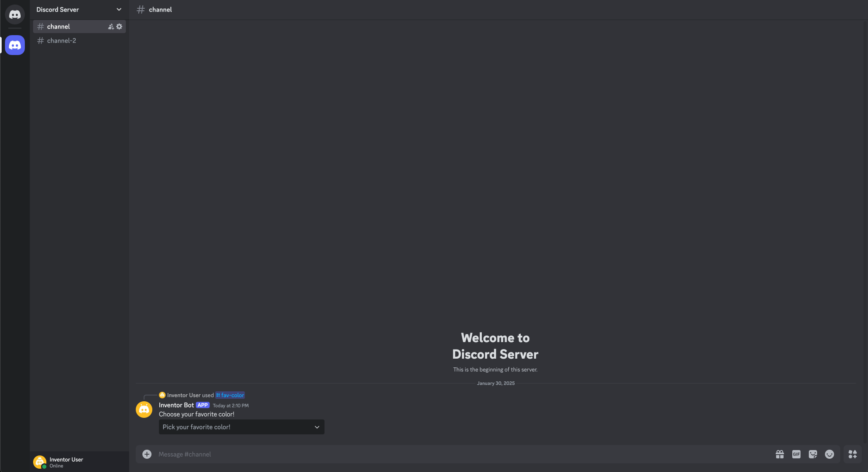The width and height of the screenshot is (868, 472).
Task: Click the January 30, 2025 date divider label
Action: [496, 383]
